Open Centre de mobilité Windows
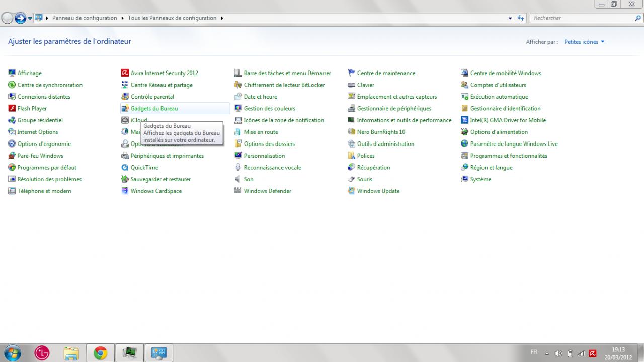The height and width of the screenshot is (362, 644). [506, 73]
